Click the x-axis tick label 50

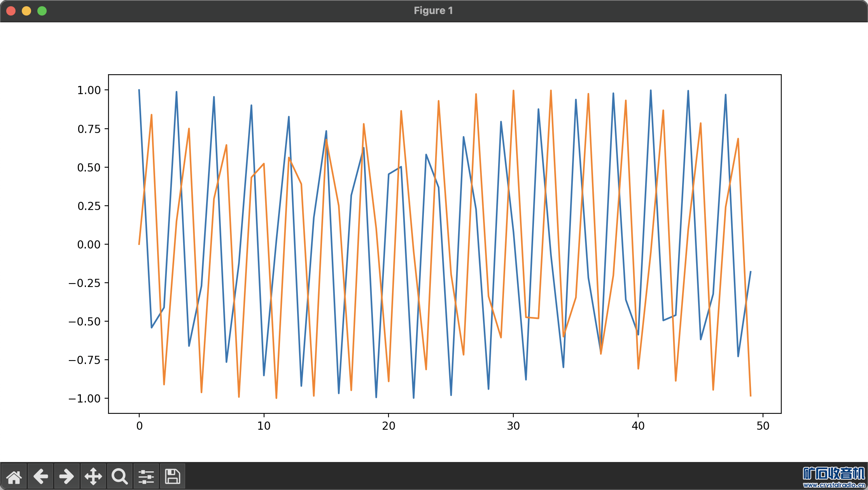[763, 426]
